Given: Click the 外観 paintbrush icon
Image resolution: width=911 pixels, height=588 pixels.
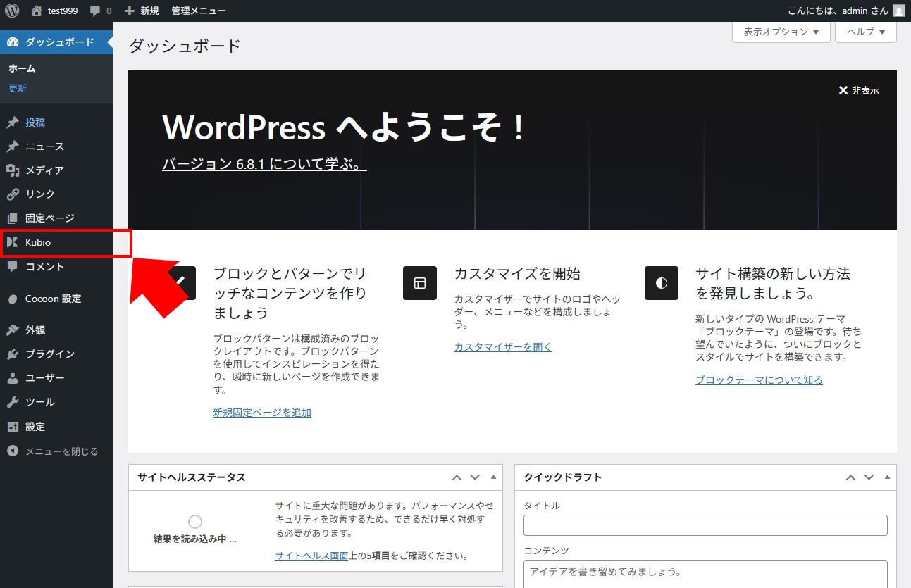Looking at the screenshot, I should point(13,330).
